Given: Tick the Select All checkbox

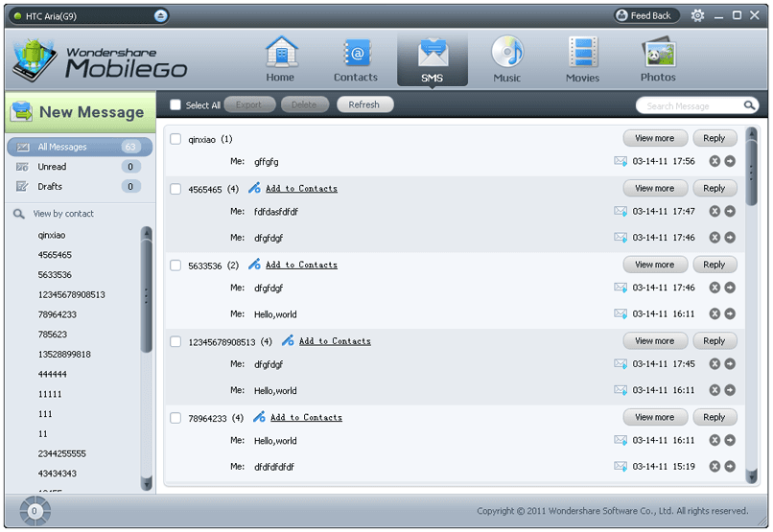Looking at the screenshot, I should tap(175, 104).
